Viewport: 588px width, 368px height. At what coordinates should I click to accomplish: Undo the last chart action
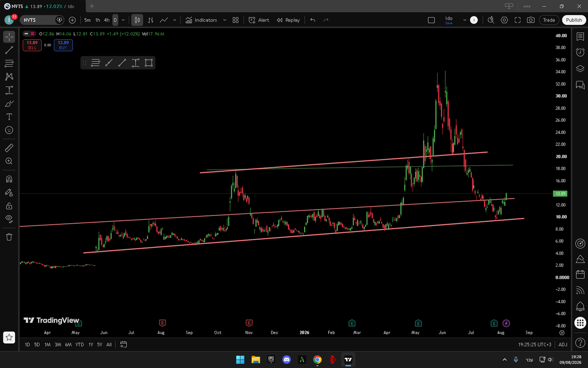pos(313,20)
